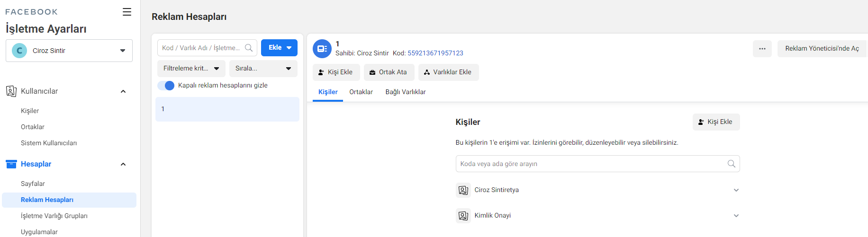
Task: Open the Ciroz Sintir business dropdown
Action: (x=69, y=51)
